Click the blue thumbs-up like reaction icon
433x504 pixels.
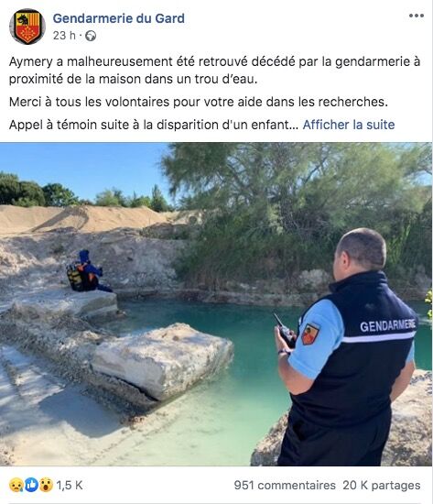click(31, 485)
